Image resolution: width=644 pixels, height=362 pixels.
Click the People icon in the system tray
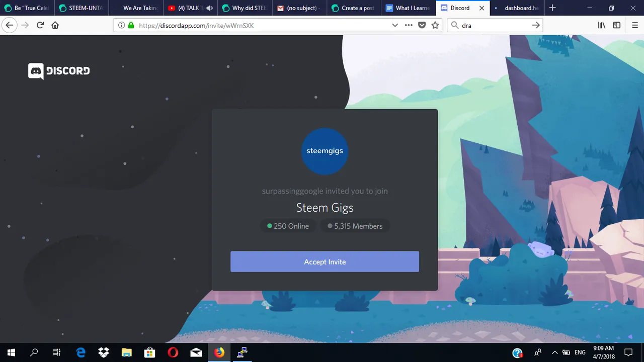(538, 352)
